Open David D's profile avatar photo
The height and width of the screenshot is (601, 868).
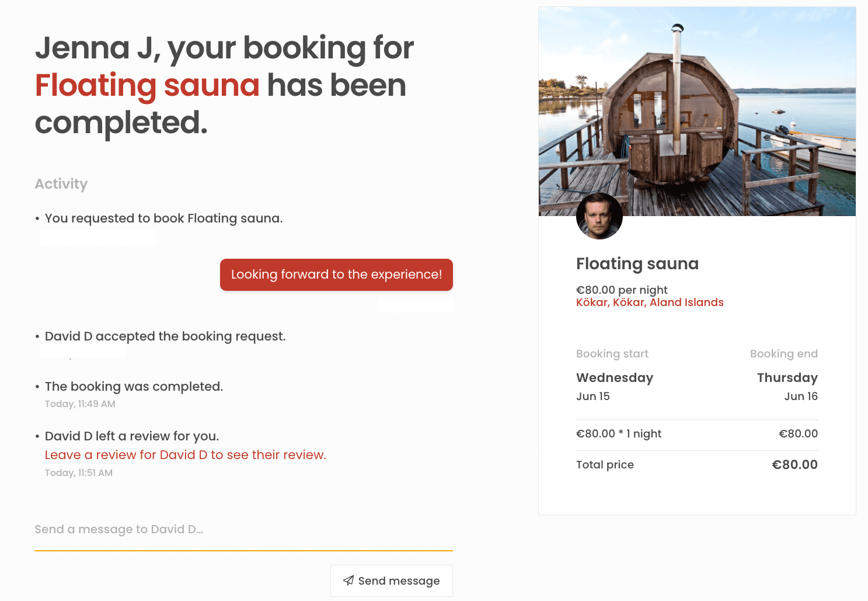tap(599, 216)
